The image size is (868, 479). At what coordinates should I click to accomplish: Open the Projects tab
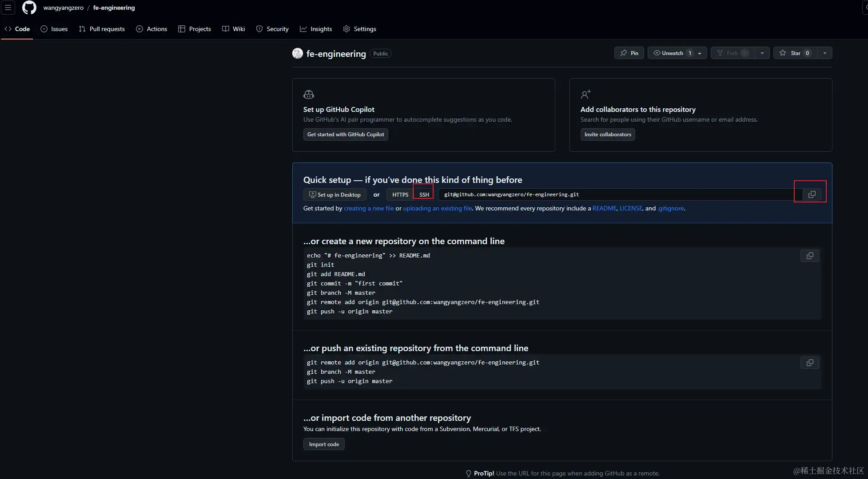(195, 29)
